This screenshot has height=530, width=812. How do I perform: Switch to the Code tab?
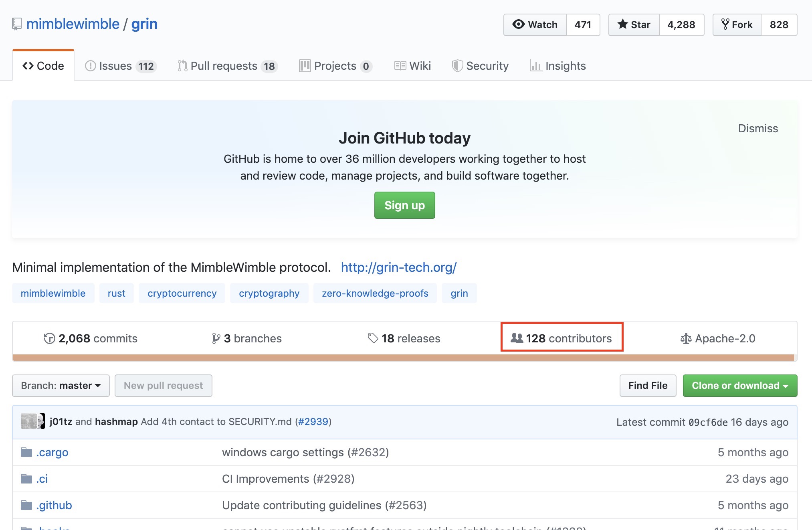click(43, 66)
